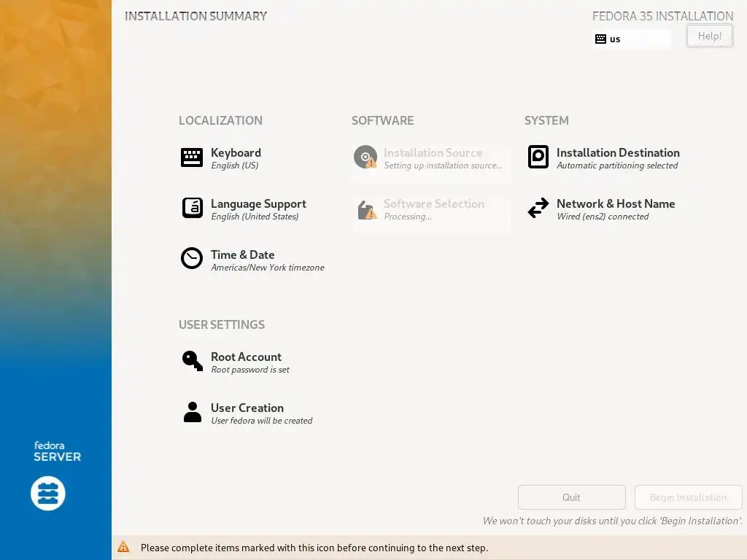Open User Creation settings label
The height and width of the screenshot is (560, 747).
coord(247,408)
